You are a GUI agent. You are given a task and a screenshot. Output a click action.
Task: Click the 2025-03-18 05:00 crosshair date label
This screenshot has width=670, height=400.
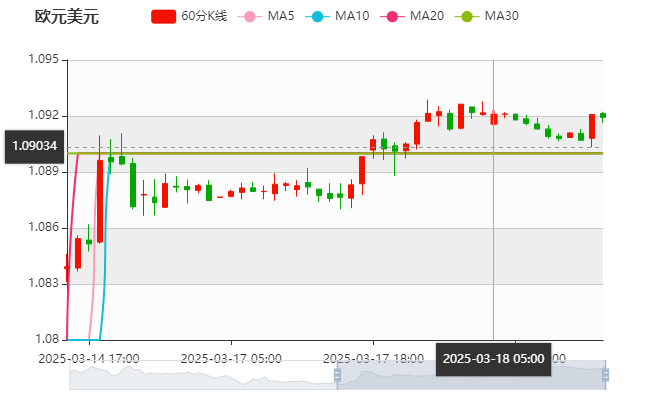point(493,358)
